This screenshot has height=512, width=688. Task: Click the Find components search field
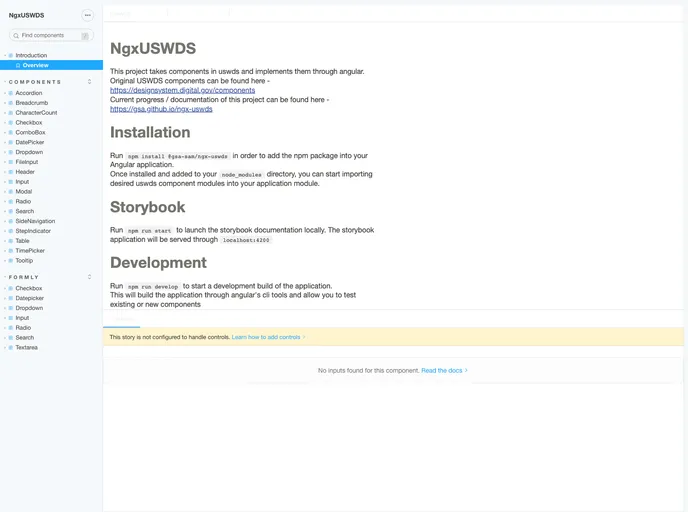51,35
